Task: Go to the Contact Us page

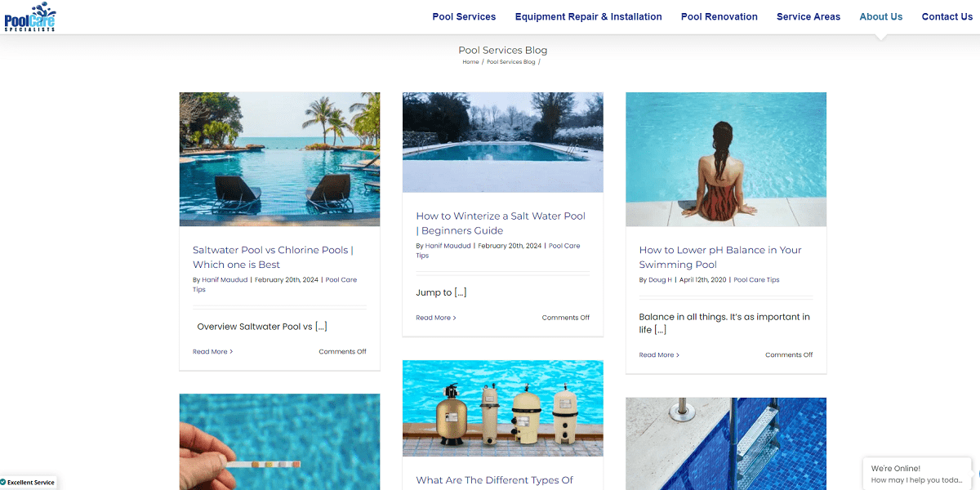Action: click(947, 16)
